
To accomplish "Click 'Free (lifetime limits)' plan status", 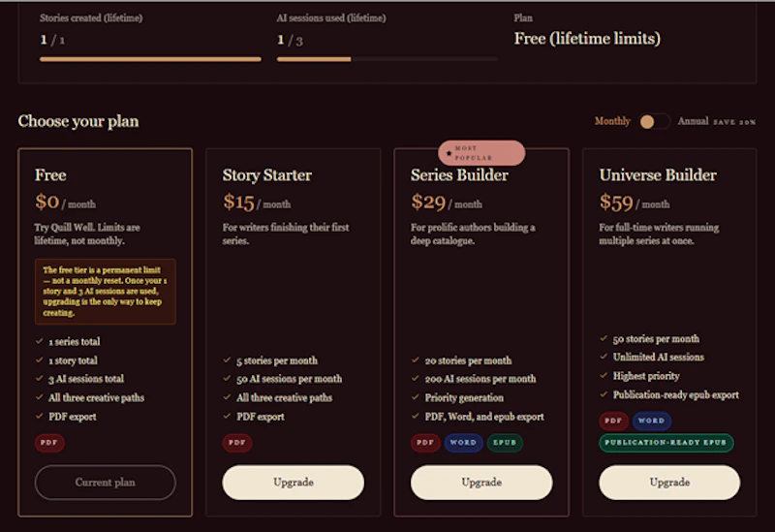I will (x=587, y=39).
